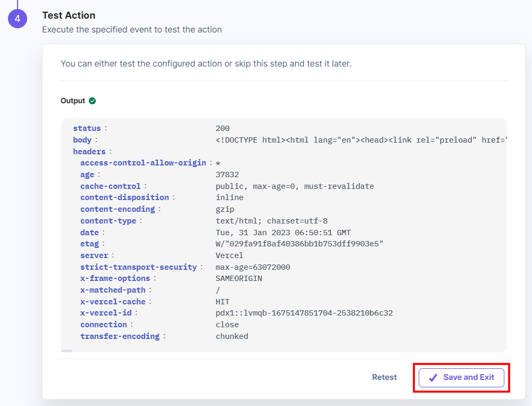
Task: Click the connection value 'close'
Action: pos(227,325)
